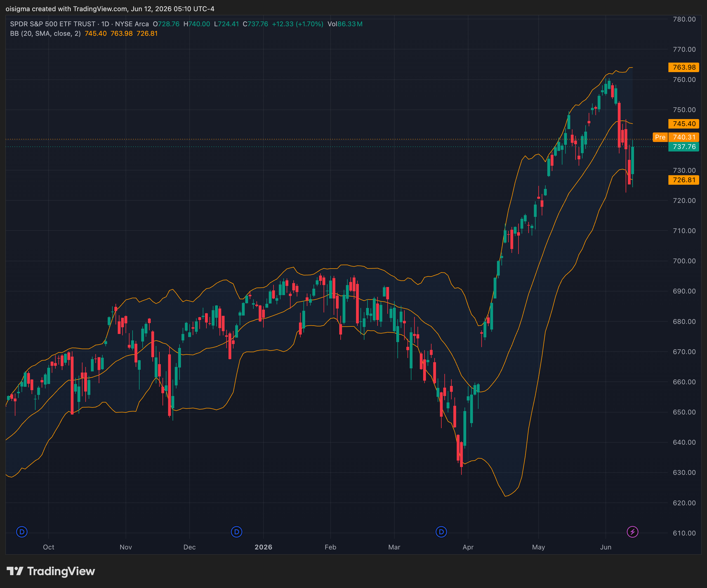Click the purple lightning event marker in June
707x588 pixels.
(633, 532)
